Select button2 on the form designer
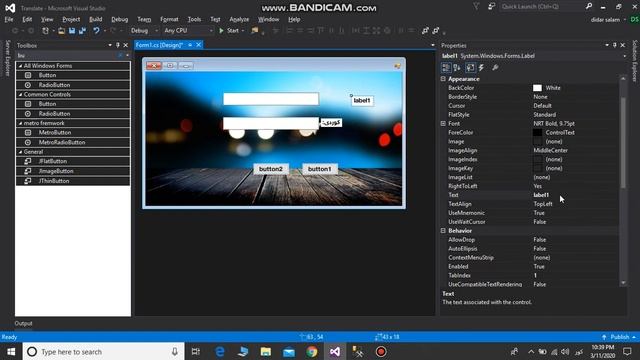Screen dimensions: 640x360 coord(271,169)
